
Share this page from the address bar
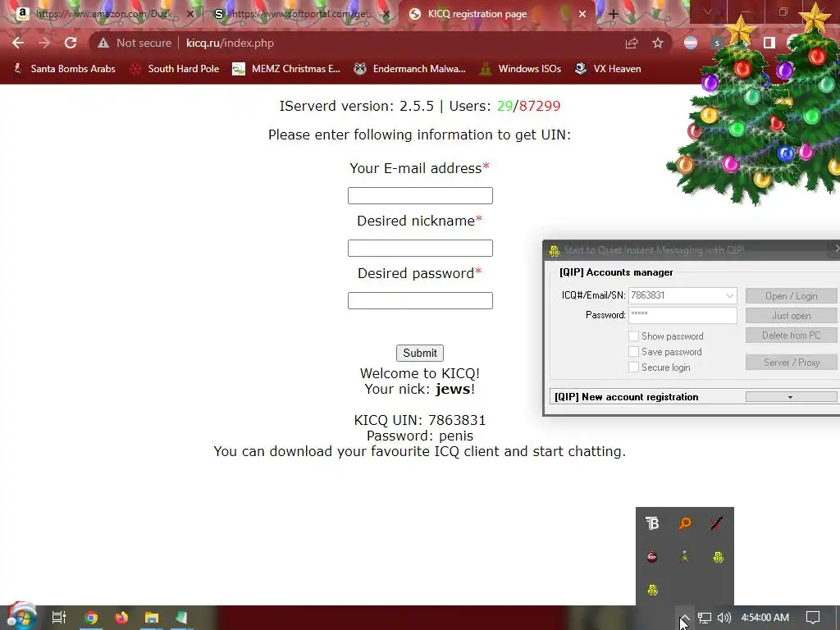click(x=632, y=43)
